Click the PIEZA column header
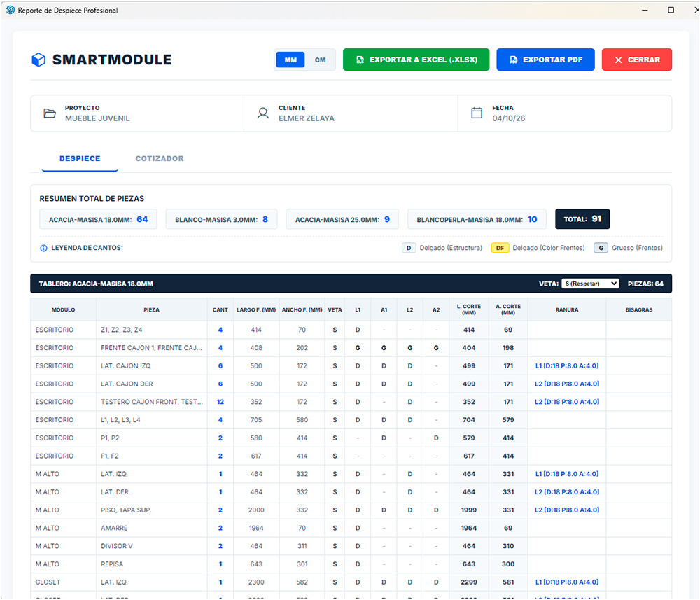Image resolution: width=700 pixels, height=600 pixels. 152,310
